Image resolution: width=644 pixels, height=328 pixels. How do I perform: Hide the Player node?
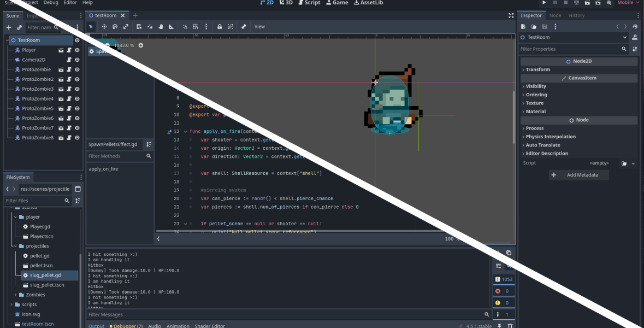77,50
